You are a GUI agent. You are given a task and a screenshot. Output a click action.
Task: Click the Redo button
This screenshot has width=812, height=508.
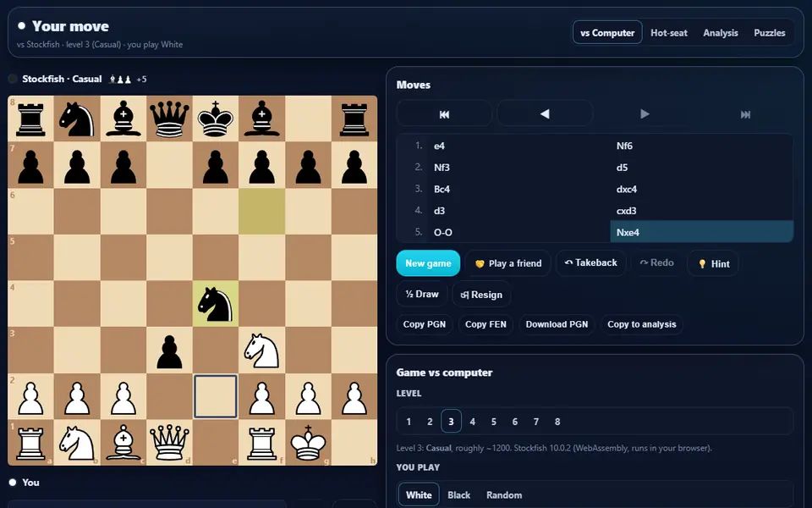coord(656,262)
